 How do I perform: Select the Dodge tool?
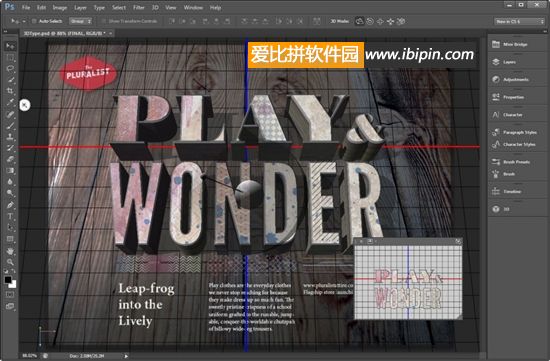(10, 193)
